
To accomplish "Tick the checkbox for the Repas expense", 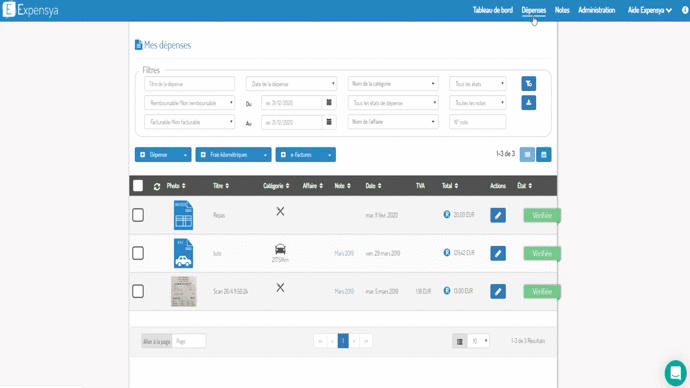I will [138, 215].
